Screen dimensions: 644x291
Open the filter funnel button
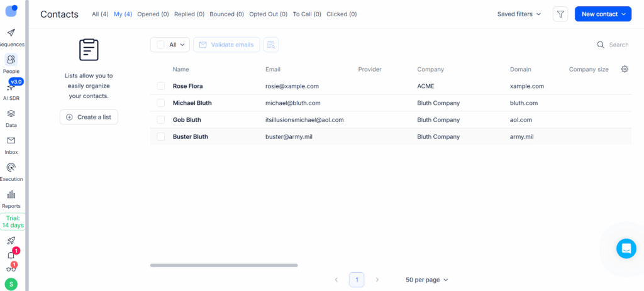point(560,14)
